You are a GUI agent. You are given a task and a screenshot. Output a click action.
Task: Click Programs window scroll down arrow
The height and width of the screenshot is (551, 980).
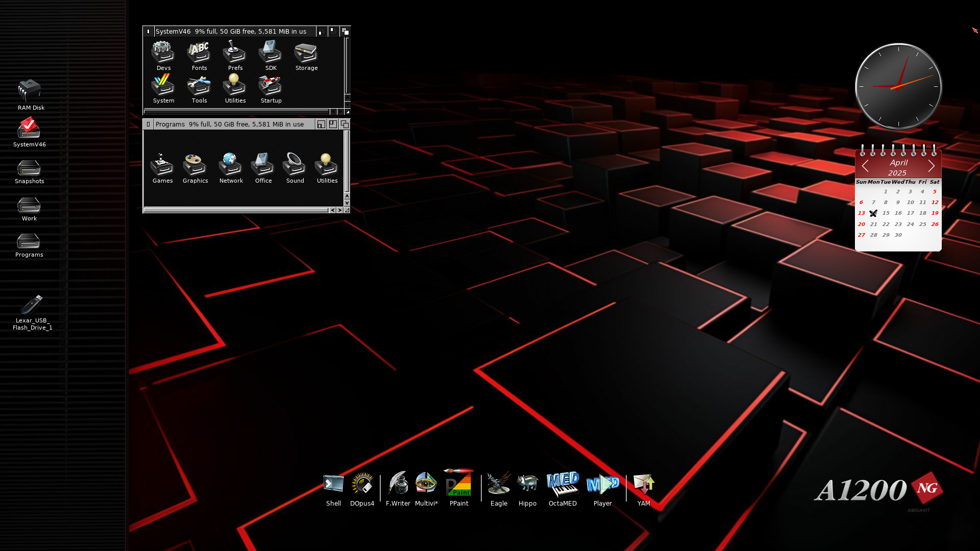[347, 203]
